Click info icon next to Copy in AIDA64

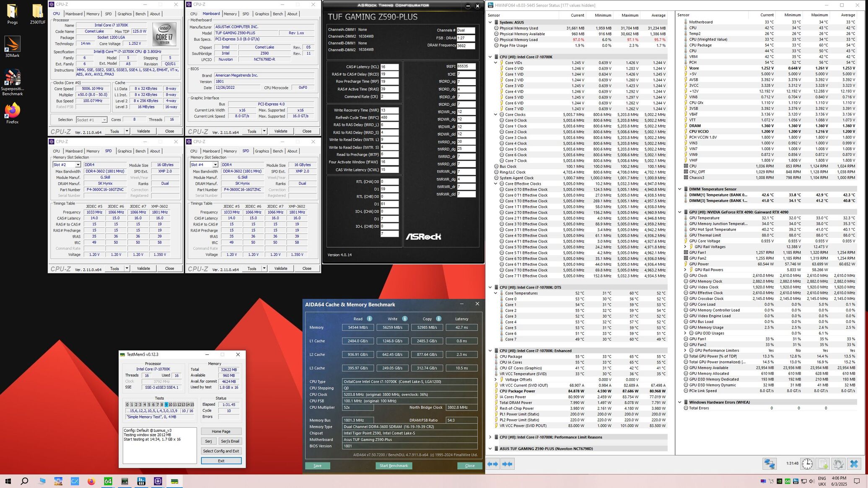438,318
